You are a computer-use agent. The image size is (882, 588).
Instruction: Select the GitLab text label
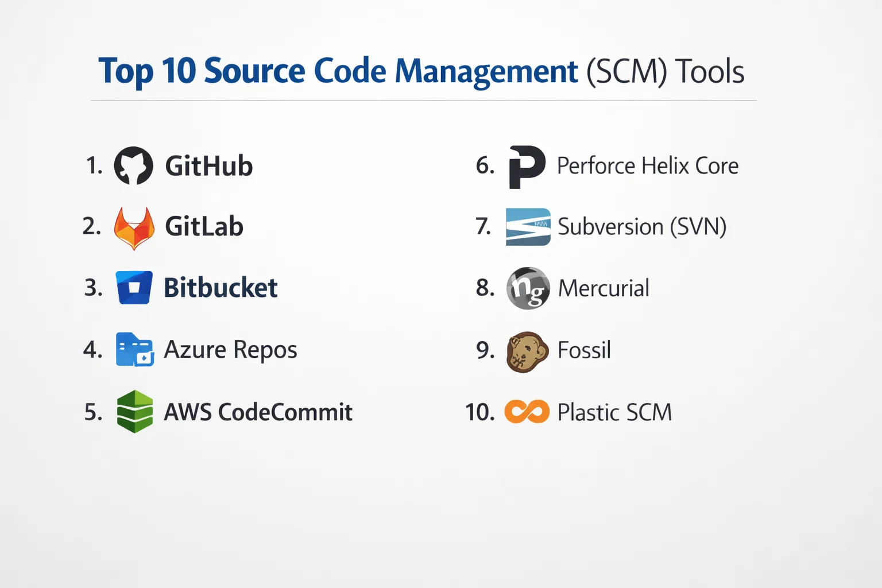point(204,227)
